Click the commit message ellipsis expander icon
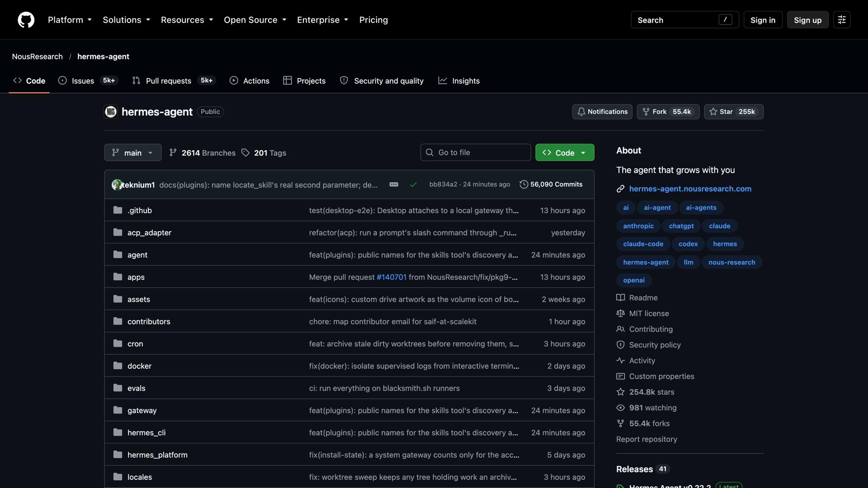This screenshot has width=868, height=488. (394, 184)
